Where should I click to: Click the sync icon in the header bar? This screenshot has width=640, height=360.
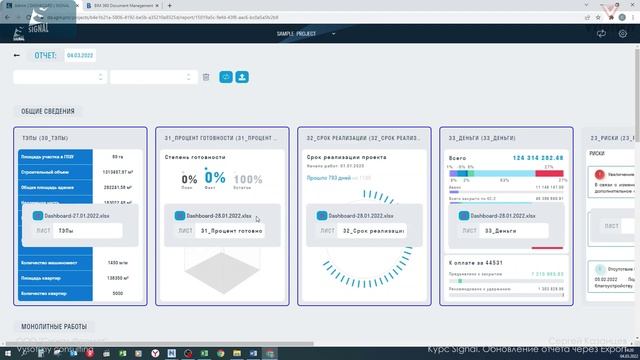click(x=601, y=34)
